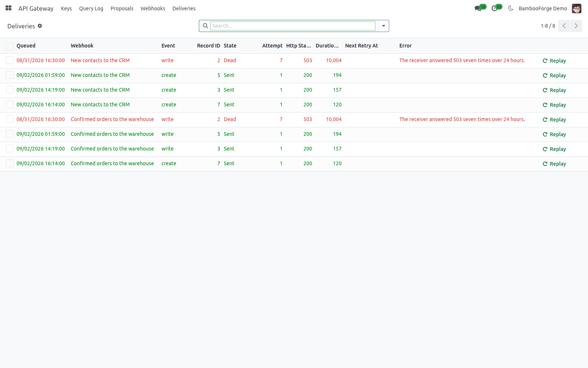The width and height of the screenshot is (588, 368).
Task: Sort by the Next Retry At header
Action: pyautogui.click(x=362, y=46)
